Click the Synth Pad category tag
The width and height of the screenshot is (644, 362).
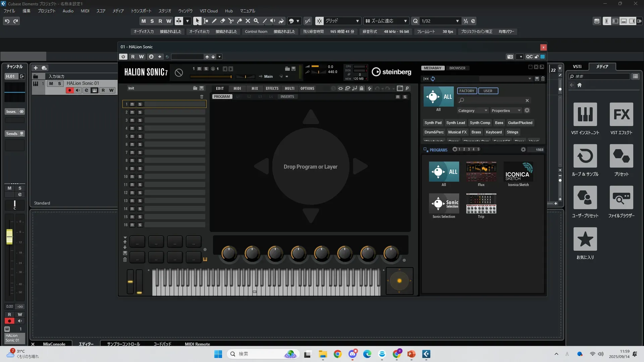(433, 123)
